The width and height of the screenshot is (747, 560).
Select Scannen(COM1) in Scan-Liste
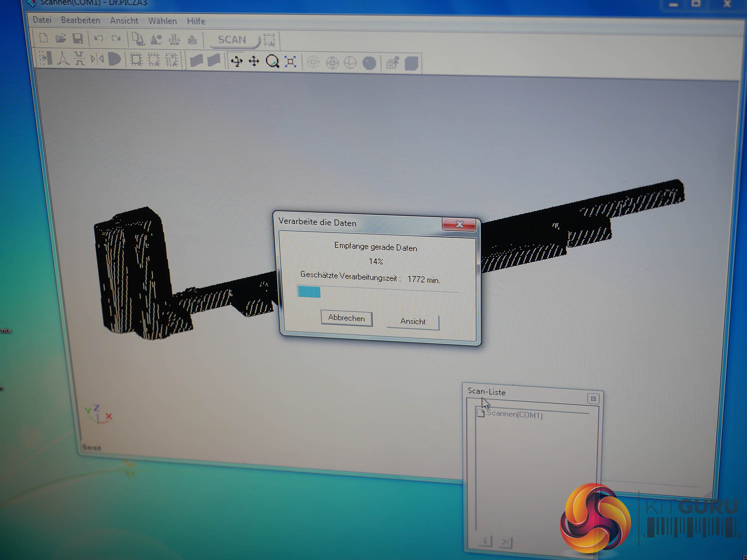coord(514,415)
